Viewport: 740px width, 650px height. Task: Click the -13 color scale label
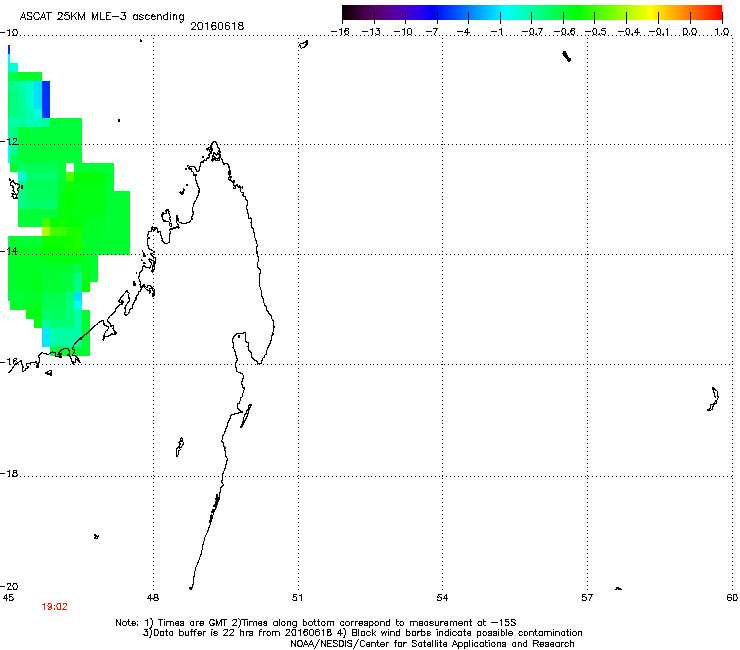[x=371, y=32]
